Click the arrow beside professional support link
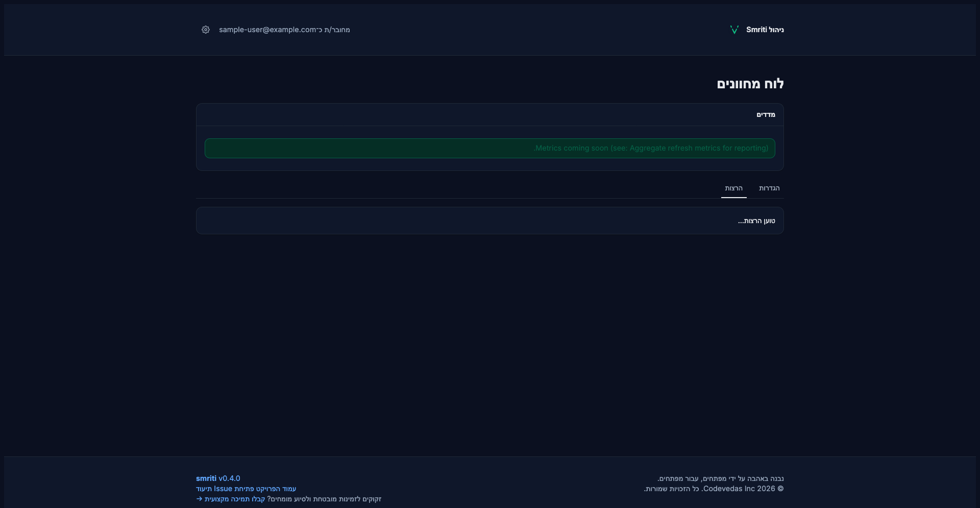 (199, 499)
